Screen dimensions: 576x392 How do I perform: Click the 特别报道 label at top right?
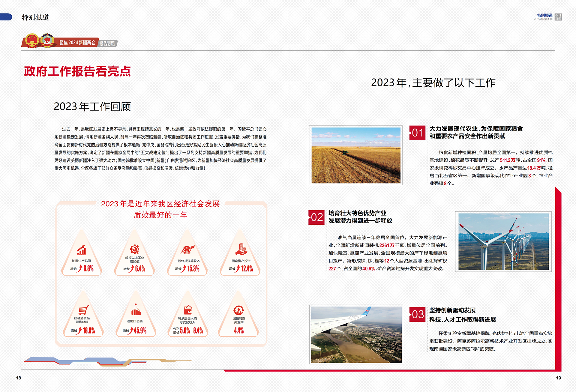(545, 15)
